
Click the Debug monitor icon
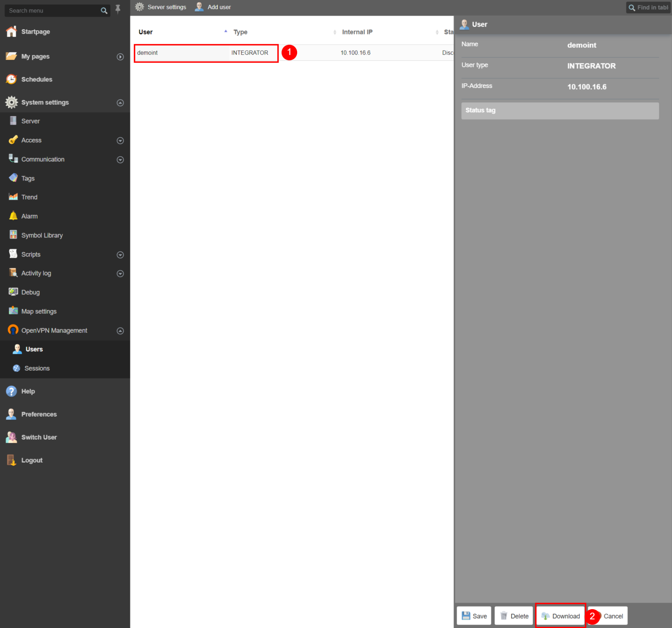[x=13, y=292]
